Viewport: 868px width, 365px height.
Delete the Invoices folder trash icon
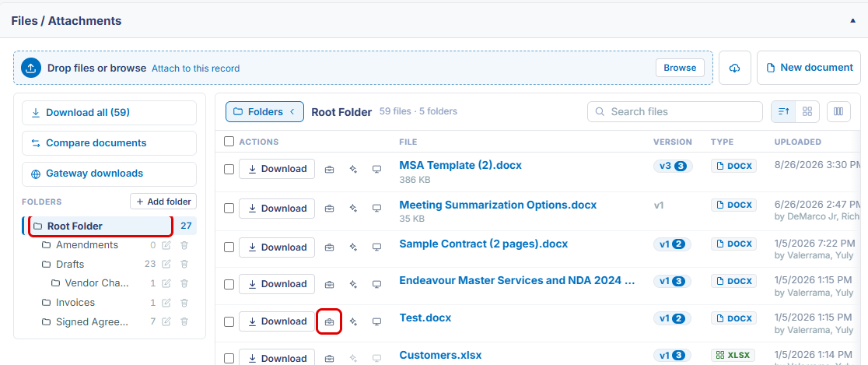click(184, 303)
